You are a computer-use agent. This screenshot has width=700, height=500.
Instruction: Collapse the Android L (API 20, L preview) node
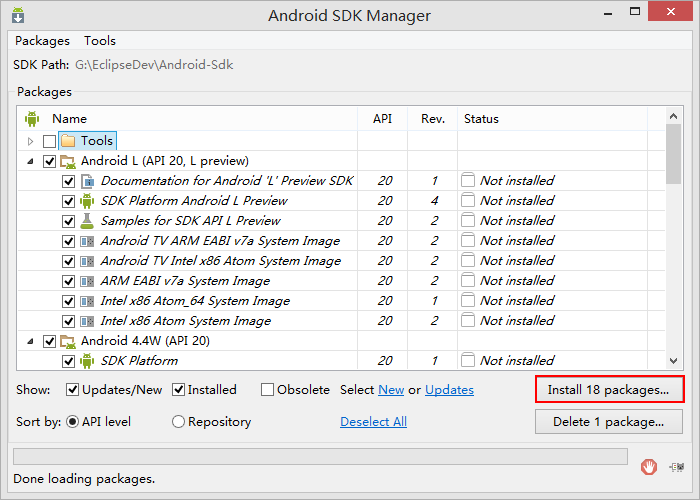pos(31,161)
